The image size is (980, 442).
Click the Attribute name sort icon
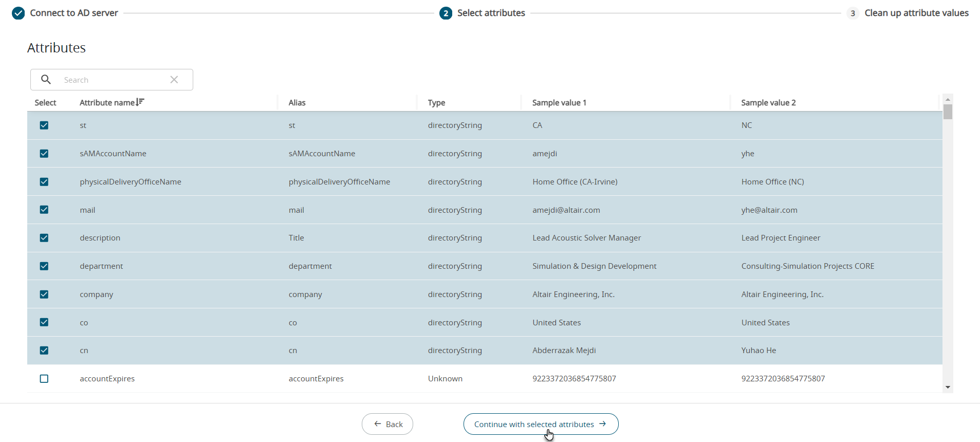(140, 102)
